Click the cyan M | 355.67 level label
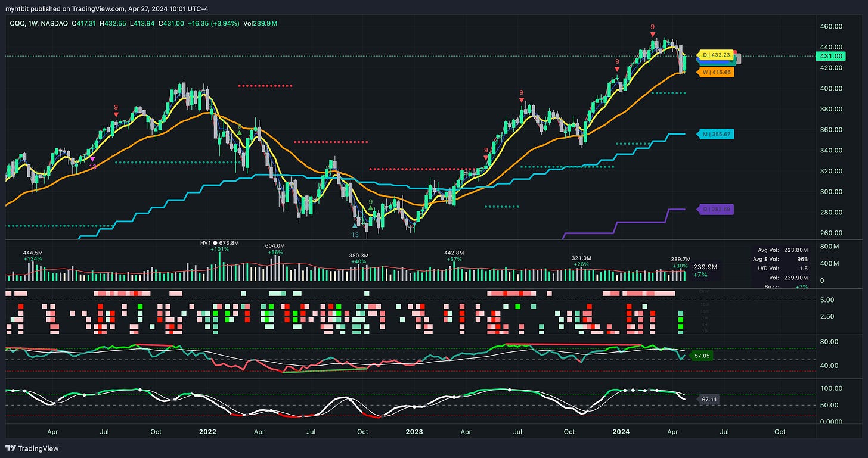 [715, 134]
